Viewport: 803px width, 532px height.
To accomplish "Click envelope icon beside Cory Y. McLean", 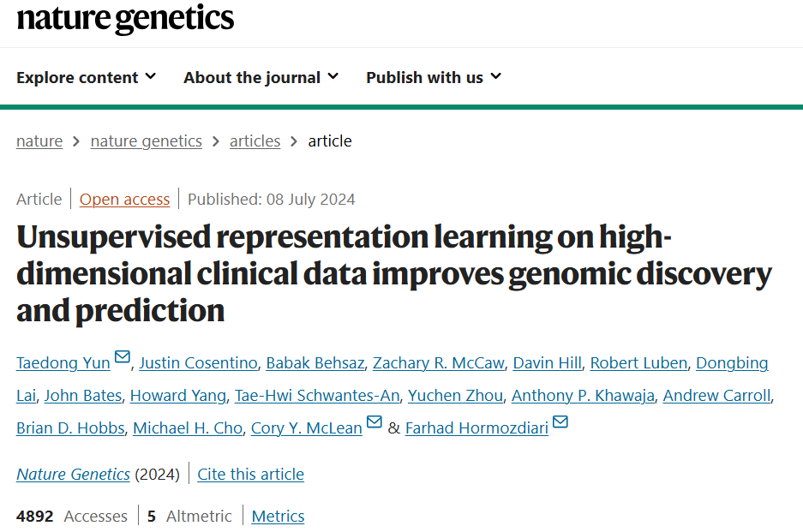I will point(375,422).
